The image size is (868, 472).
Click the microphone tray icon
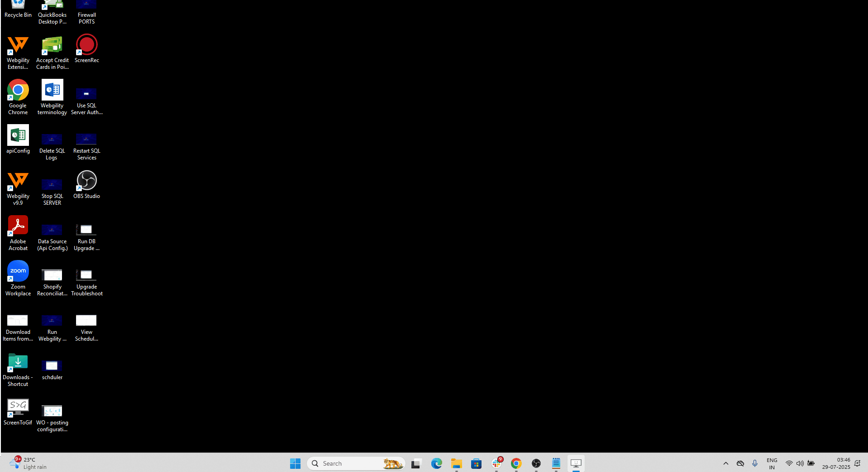pos(755,463)
